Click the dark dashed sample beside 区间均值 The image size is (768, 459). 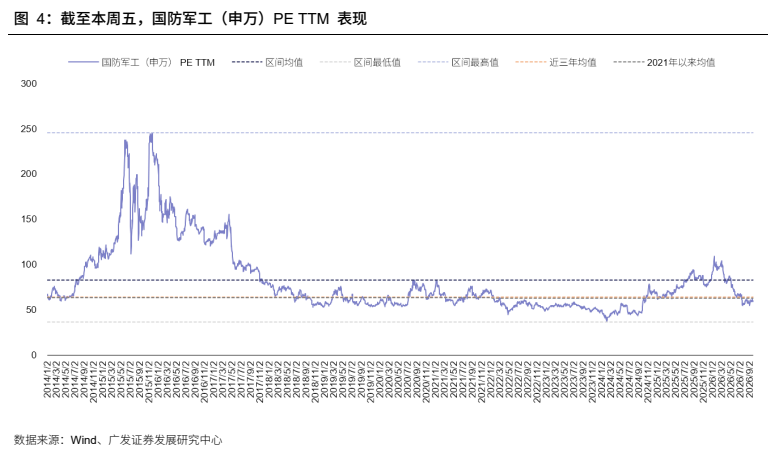(247, 62)
